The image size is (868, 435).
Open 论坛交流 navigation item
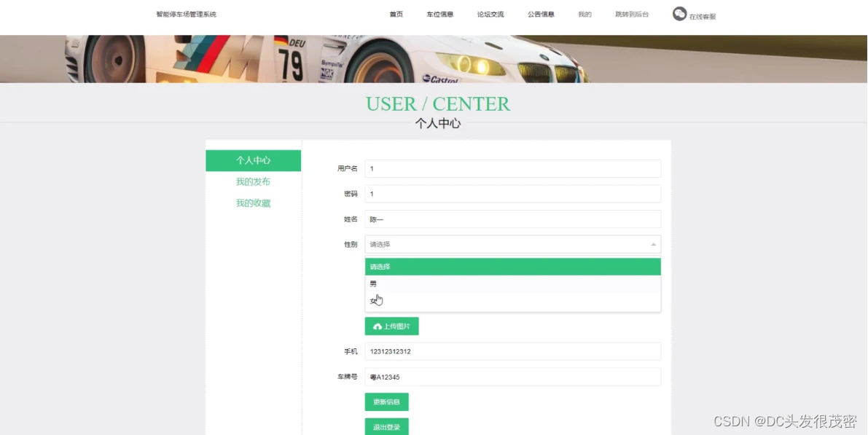pyautogui.click(x=490, y=15)
